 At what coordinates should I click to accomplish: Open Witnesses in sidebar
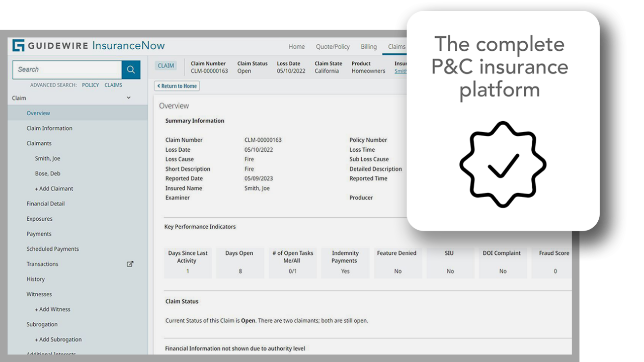[39, 294]
